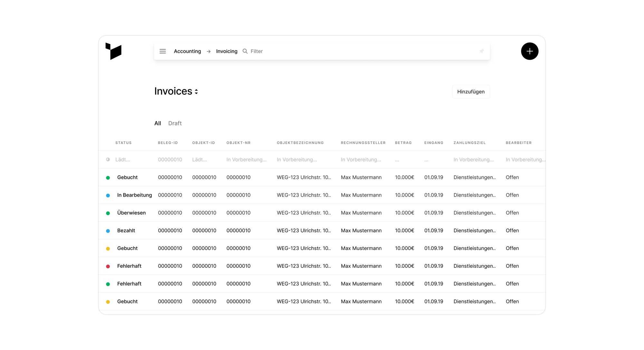Sort by RECHNUNGSSTELLER column header

coord(363,143)
